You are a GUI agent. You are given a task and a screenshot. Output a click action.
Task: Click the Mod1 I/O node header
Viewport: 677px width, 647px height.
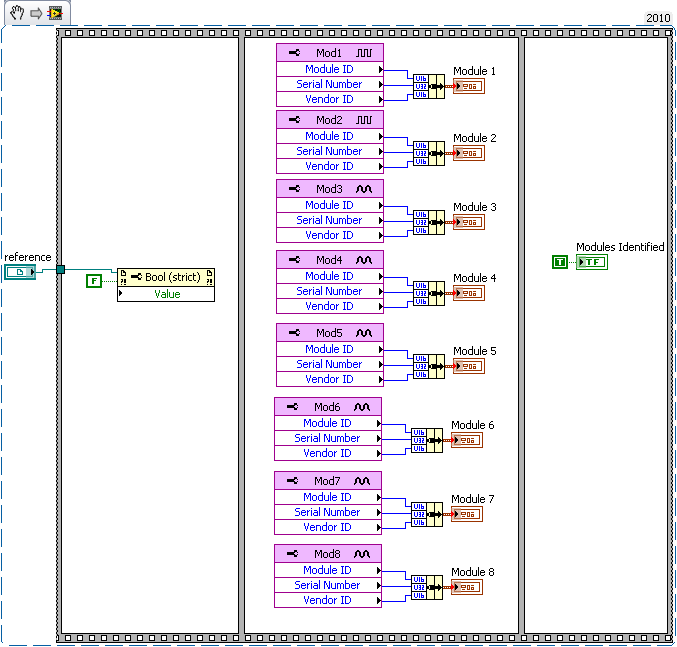(330, 53)
